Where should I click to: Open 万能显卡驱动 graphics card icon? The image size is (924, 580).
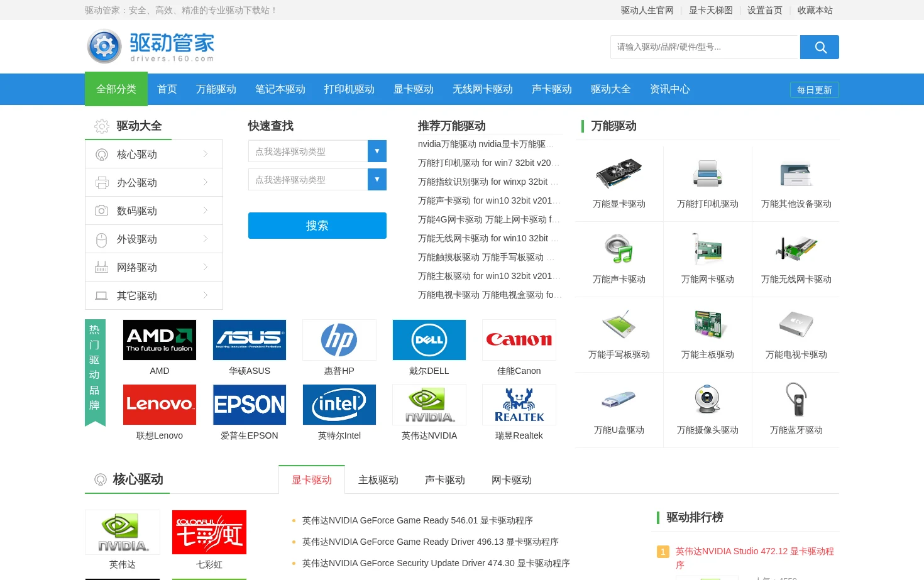pyautogui.click(x=619, y=173)
